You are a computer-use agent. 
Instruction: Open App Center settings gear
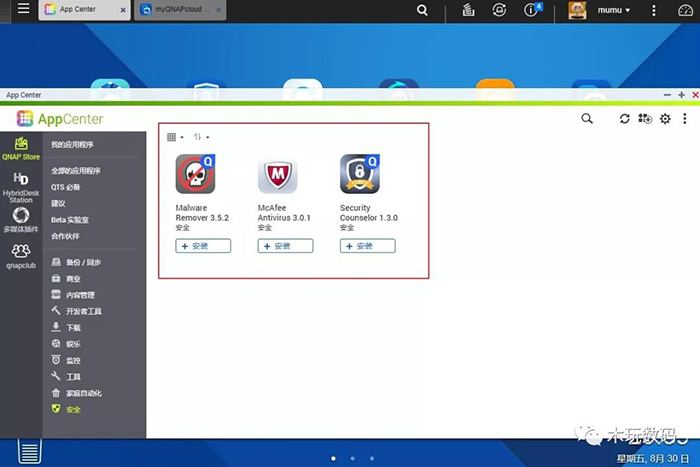(665, 119)
